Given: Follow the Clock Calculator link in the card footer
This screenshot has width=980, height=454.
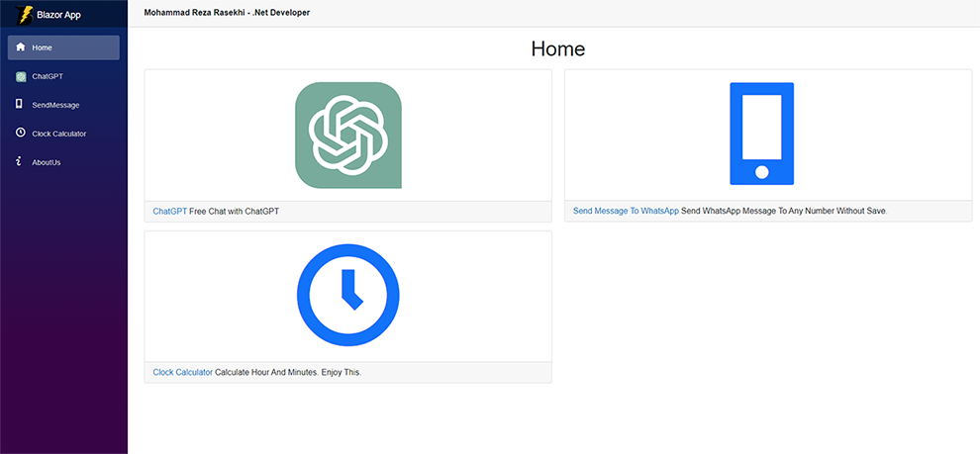Looking at the screenshot, I should tap(182, 372).
